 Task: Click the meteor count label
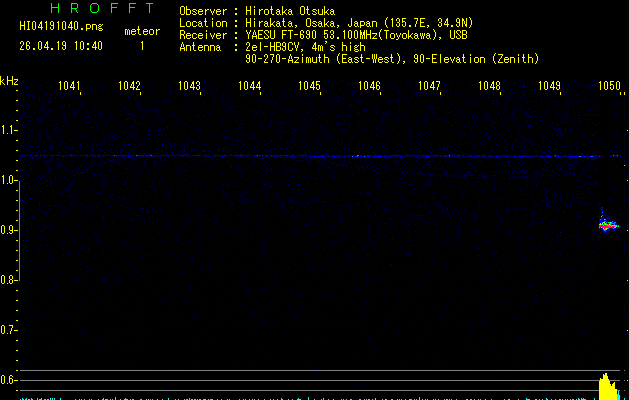pos(142,31)
